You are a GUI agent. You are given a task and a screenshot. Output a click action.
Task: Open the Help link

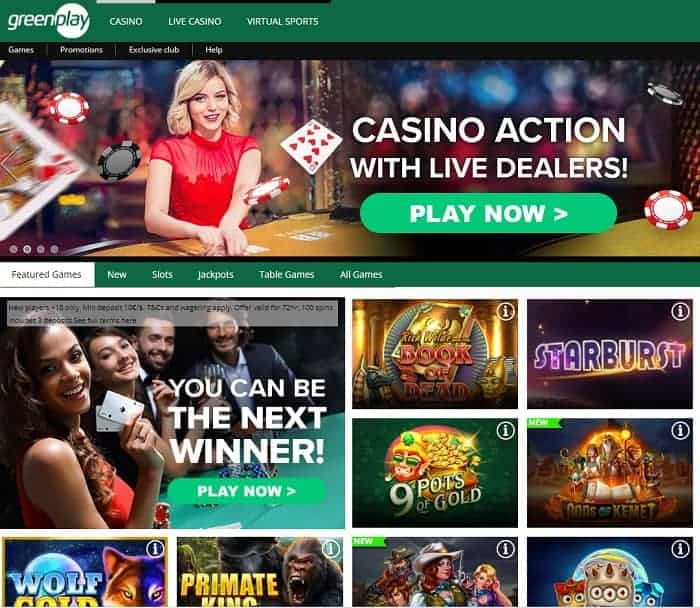click(214, 50)
